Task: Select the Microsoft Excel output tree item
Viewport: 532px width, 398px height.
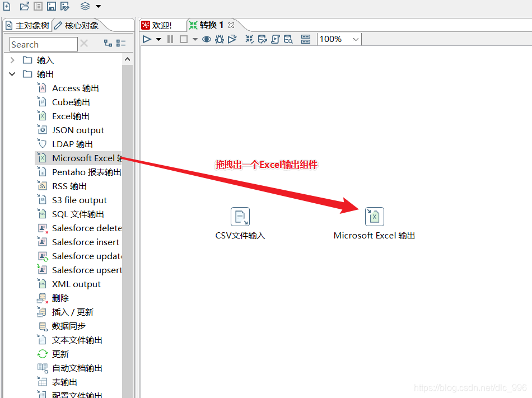Action: point(79,158)
